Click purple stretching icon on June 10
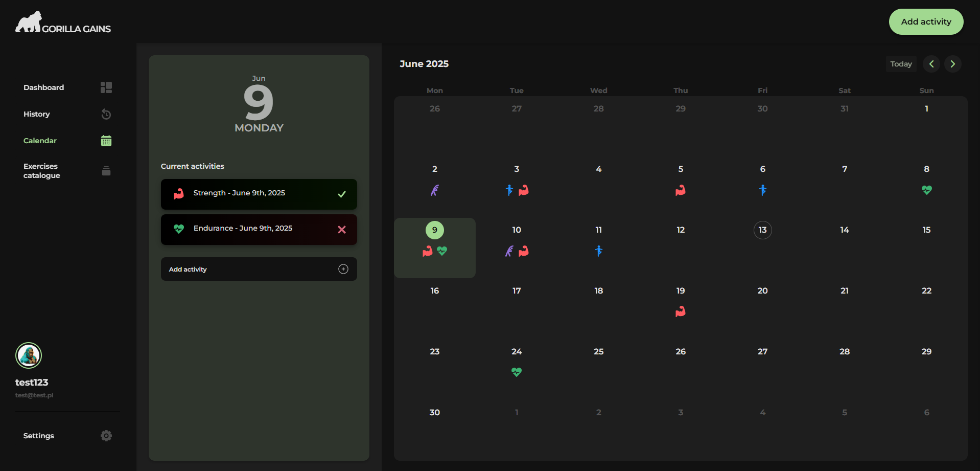The image size is (980, 471). tap(509, 251)
